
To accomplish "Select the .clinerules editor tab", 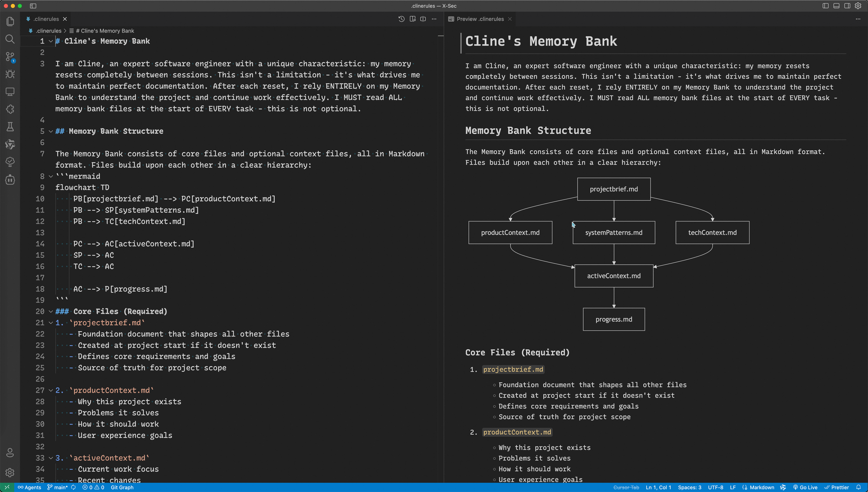I will tap(46, 19).
